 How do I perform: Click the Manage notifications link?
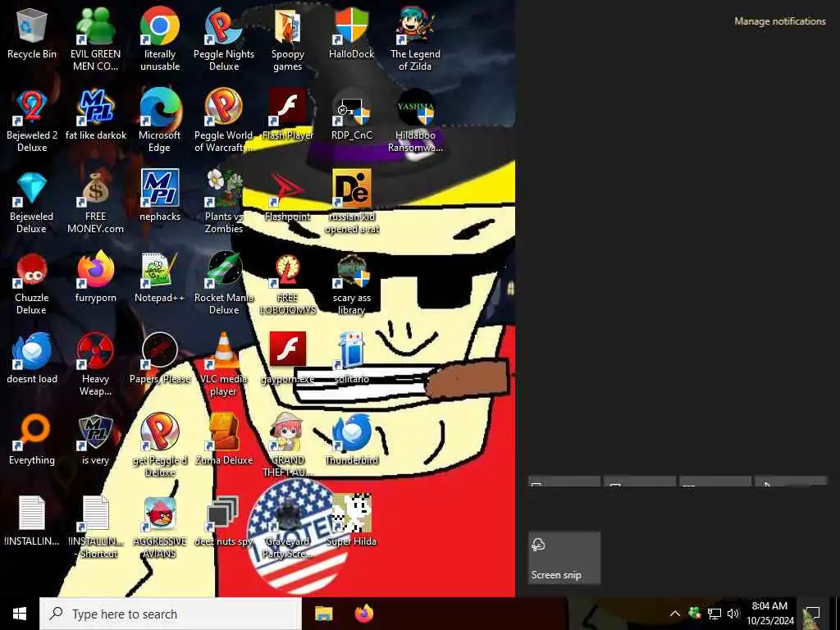[779, 21]
